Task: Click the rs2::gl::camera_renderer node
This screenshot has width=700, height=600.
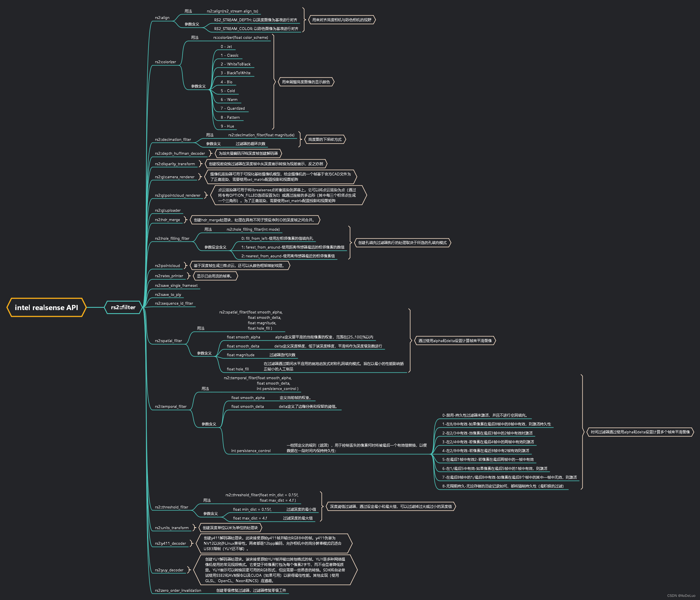Action: coord(175,177)
